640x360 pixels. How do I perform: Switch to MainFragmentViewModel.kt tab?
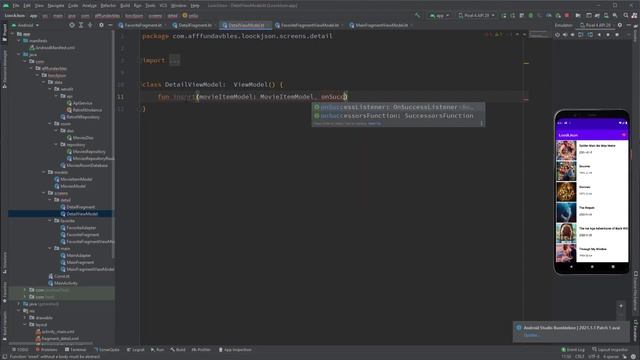coord(381,25)
